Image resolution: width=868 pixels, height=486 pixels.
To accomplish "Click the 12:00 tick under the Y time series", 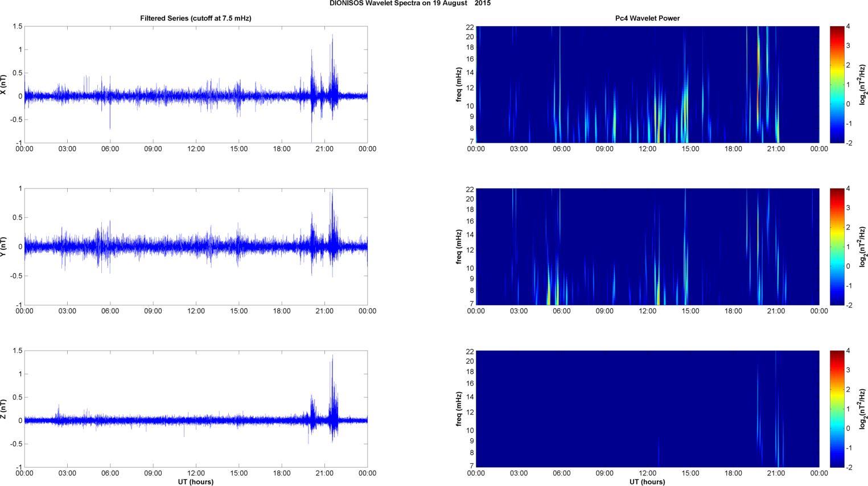I will (196, 311).
